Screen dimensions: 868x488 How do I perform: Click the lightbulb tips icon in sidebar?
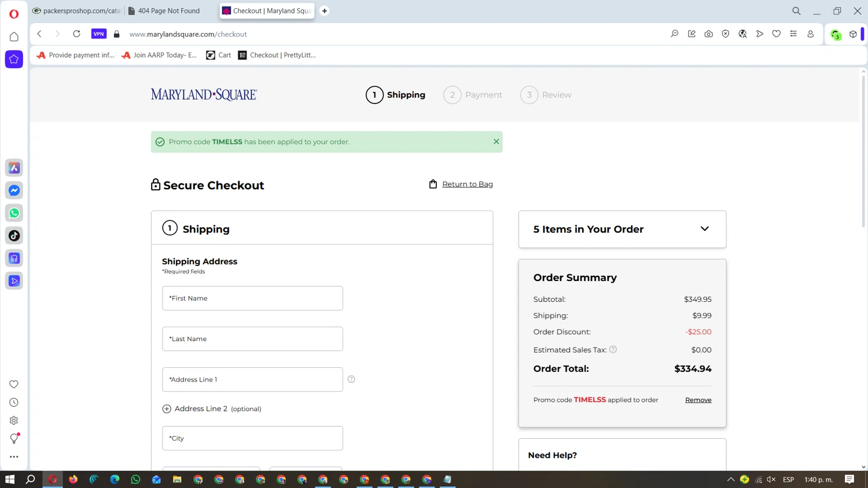(x=14, y=439)
